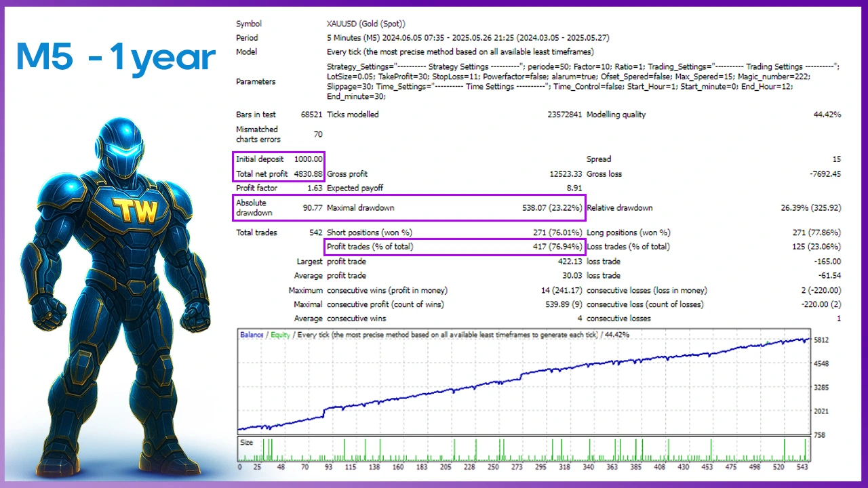Click the modelling quality value "44.42%"
Image resolution: width=868 pixels, height=488 pixels.
coord(827,115)
